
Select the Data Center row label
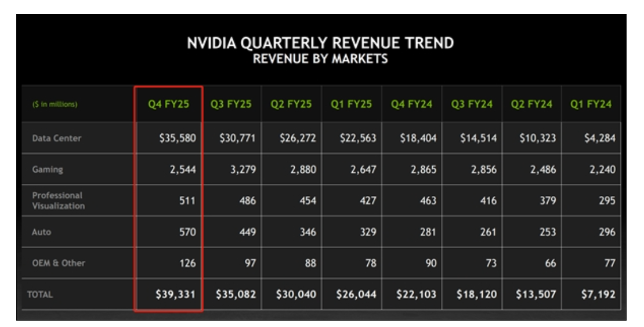point(57,138)
